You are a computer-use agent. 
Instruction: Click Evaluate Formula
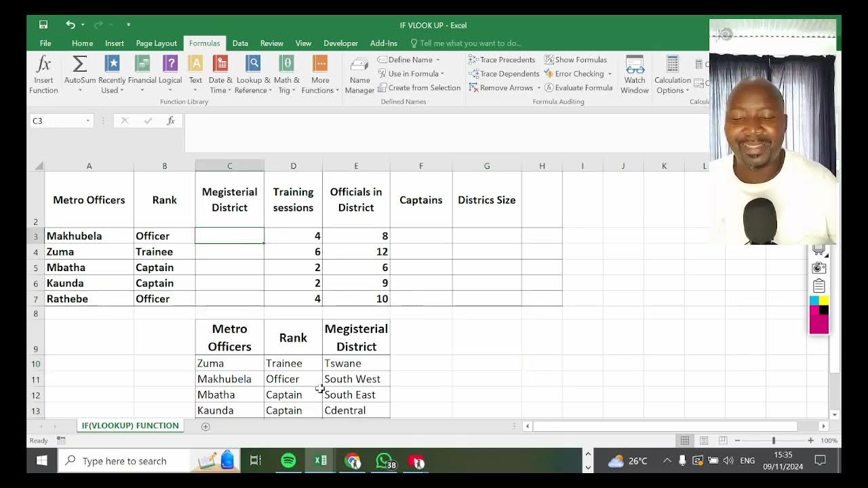[578, 88]
